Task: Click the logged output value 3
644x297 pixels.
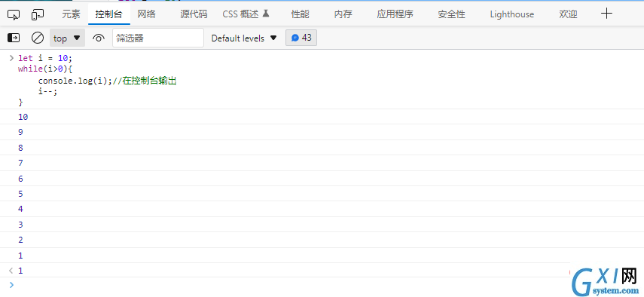Action: (20, 225)
